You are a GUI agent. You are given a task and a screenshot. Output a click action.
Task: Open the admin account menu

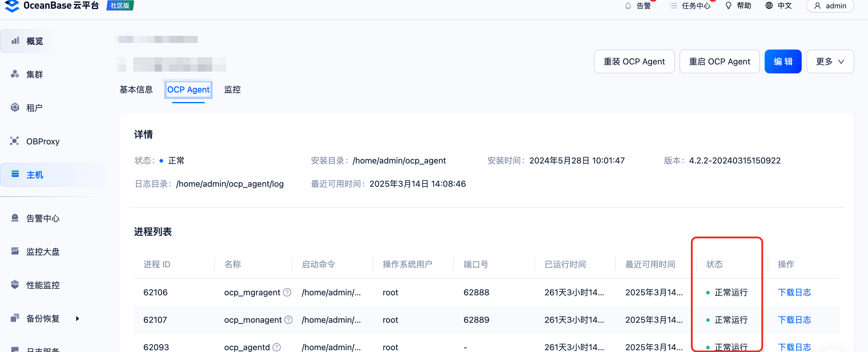(x=830, y=6)
